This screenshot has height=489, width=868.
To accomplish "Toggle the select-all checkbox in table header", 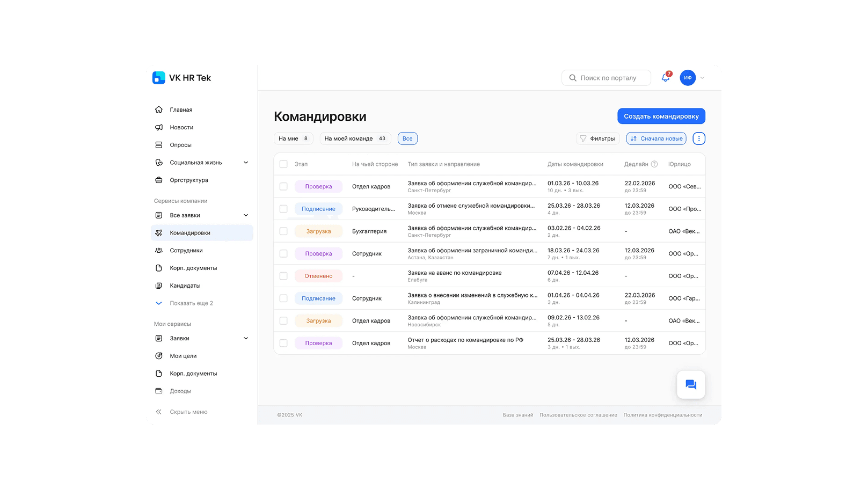I will 283,164.
